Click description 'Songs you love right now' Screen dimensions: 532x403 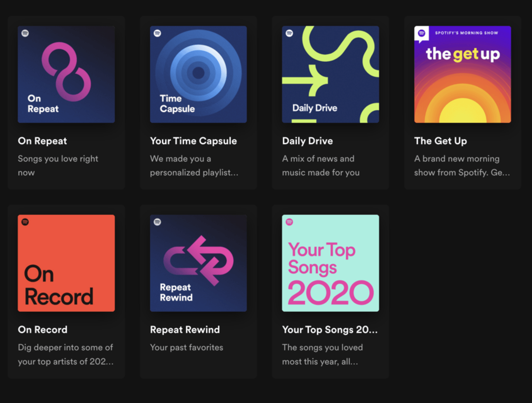click(58, 166)
